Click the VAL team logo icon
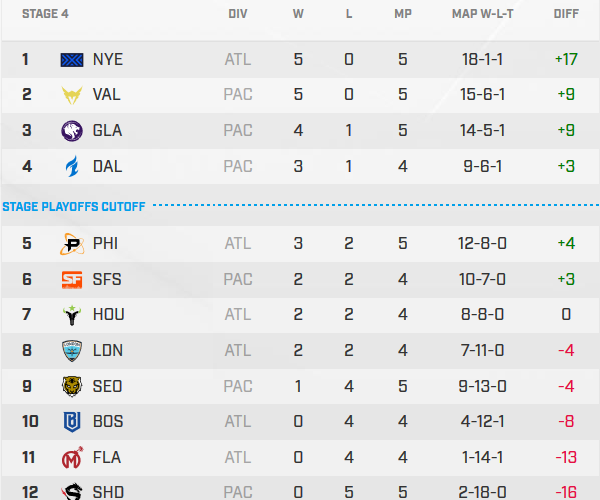 click(73, 95)
